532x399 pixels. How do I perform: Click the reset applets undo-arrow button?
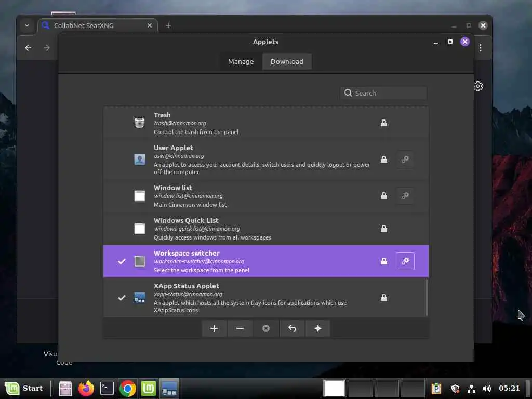click(x=292, y=328)
